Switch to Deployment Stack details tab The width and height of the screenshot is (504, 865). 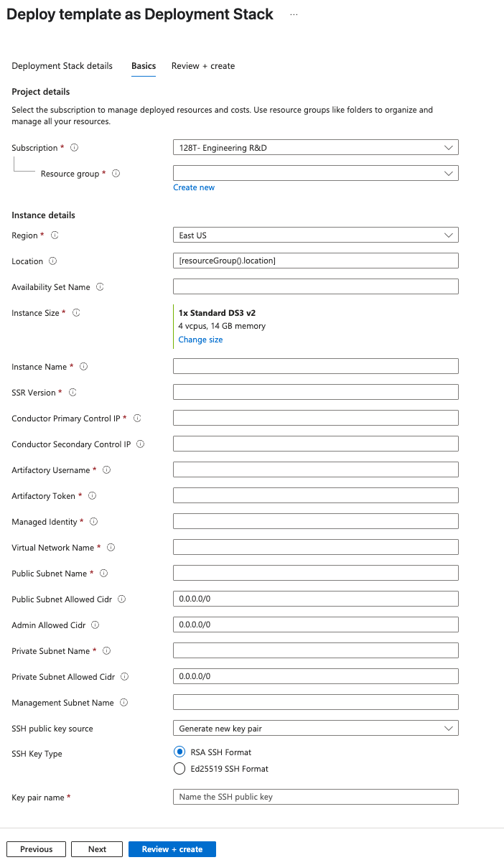pos(62,66)
